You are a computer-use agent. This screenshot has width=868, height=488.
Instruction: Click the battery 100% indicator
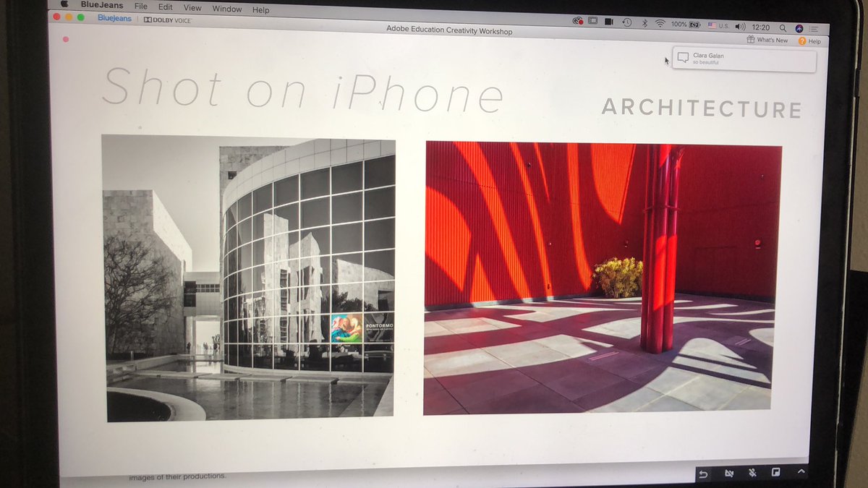685,25
